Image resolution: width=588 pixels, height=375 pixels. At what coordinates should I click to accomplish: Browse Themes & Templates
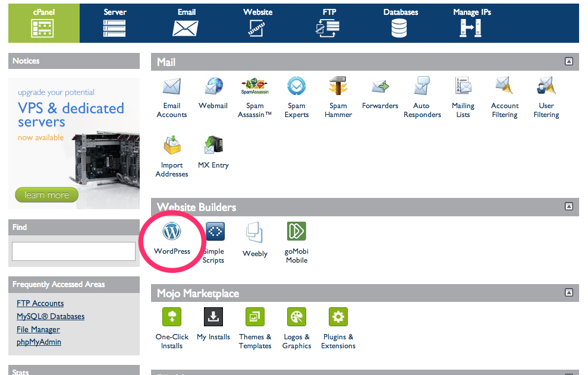click(255, 329)
